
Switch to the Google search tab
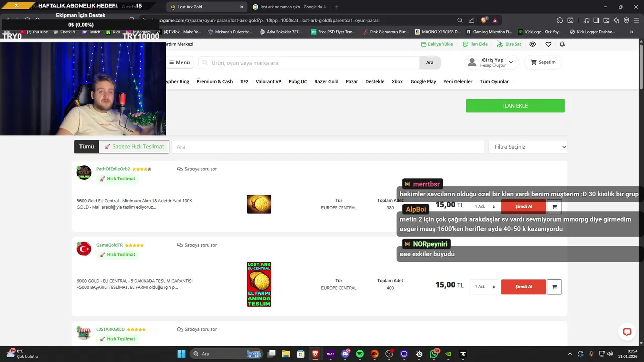tap(289, 7)
